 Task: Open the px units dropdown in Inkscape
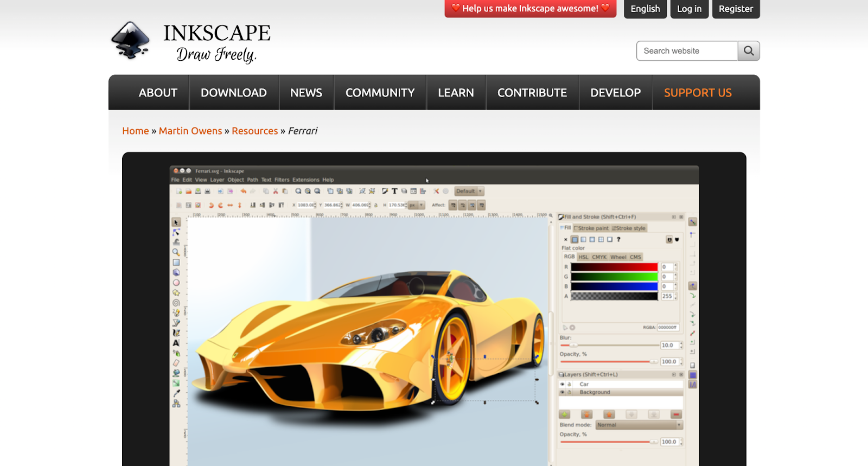click(417, 205)
